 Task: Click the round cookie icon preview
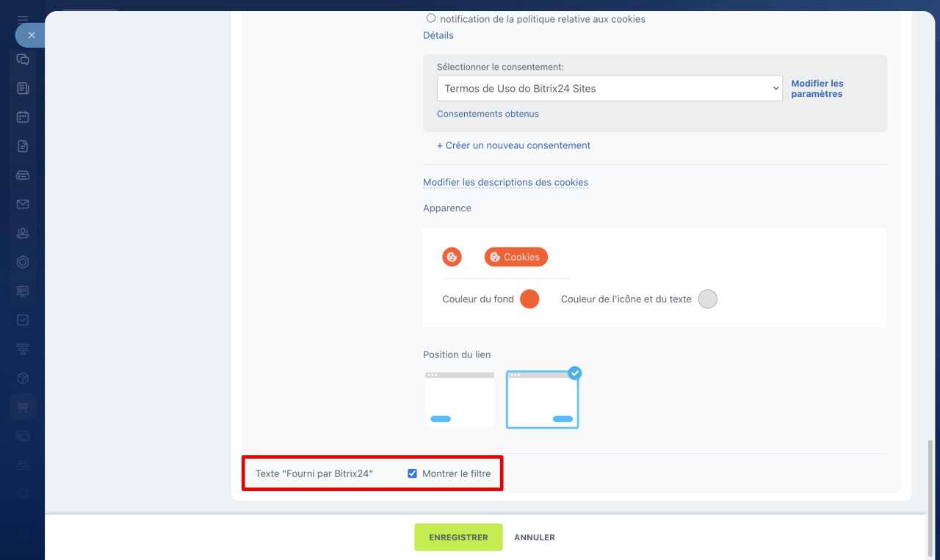coord(452,257)
